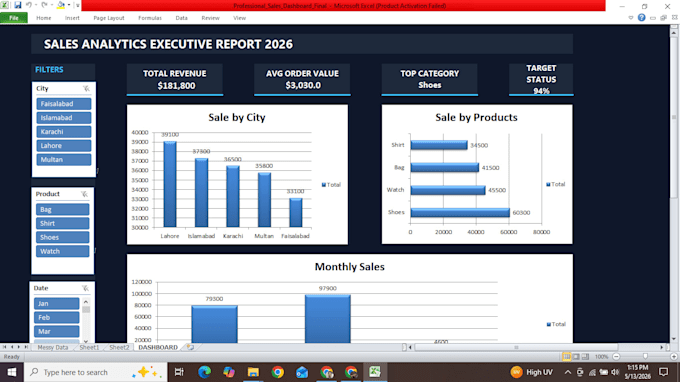
Task: Open the File tab
Action: coord(14,18)
